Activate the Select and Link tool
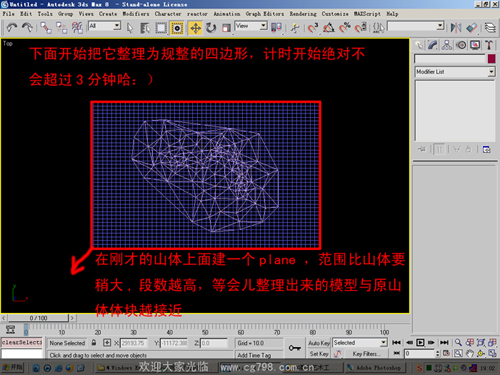The image size is (500, 375). pos(46,28)
